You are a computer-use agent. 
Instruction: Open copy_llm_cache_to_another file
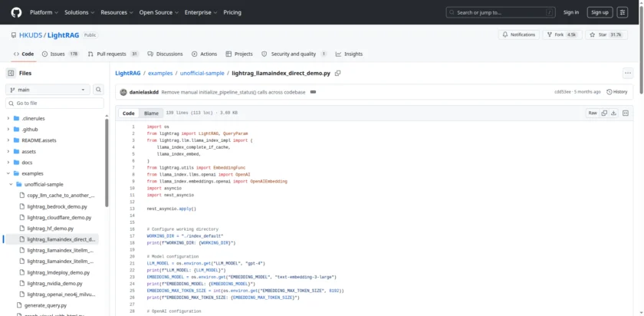click(61, 196)
